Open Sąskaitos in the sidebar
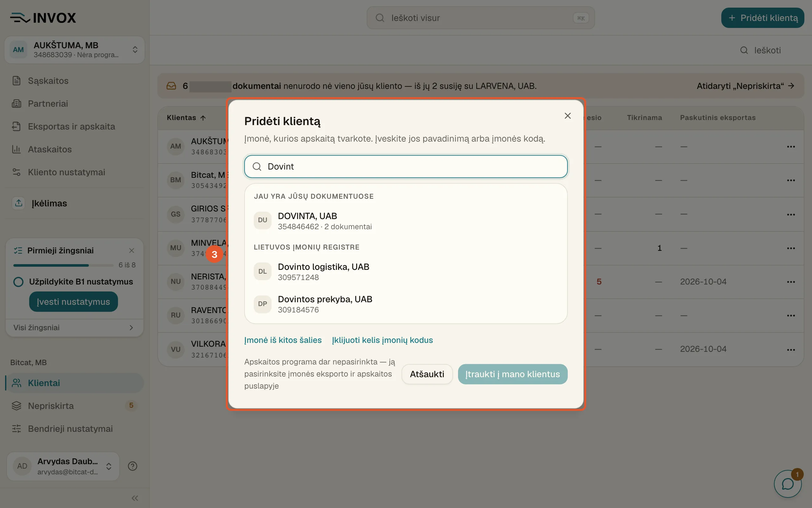Screen dimensions: 812x508 pyautogui.click(x=75, y=81)
